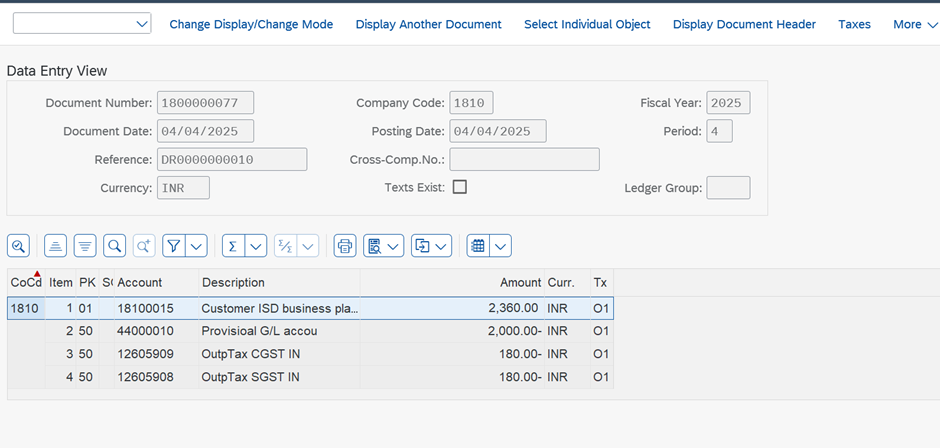This screenshot has width=940, height=448.
Task: Click the 180.00- amount in the OutpTax CGST row
Action: click(x=452, y=354)
